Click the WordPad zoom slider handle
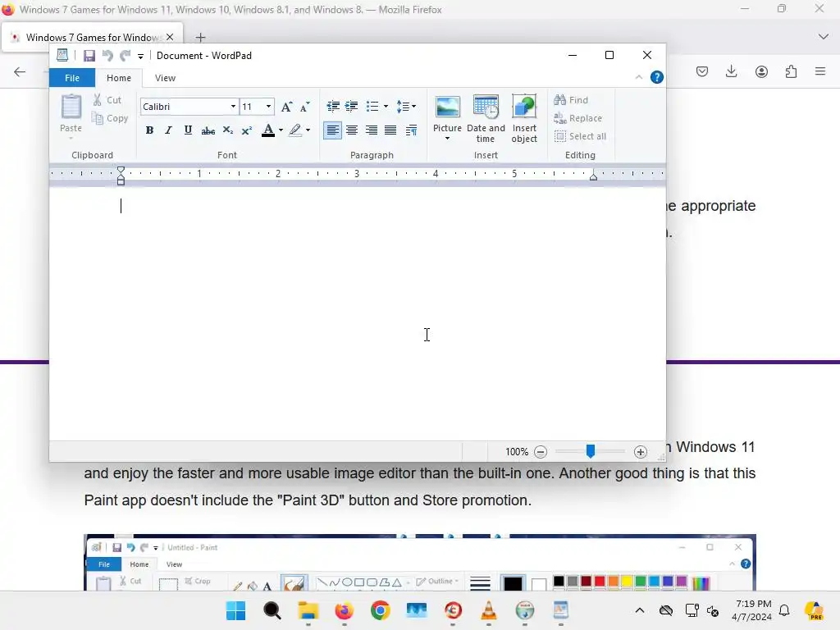This screenshot has height=630, width=840. click(591, 451)
